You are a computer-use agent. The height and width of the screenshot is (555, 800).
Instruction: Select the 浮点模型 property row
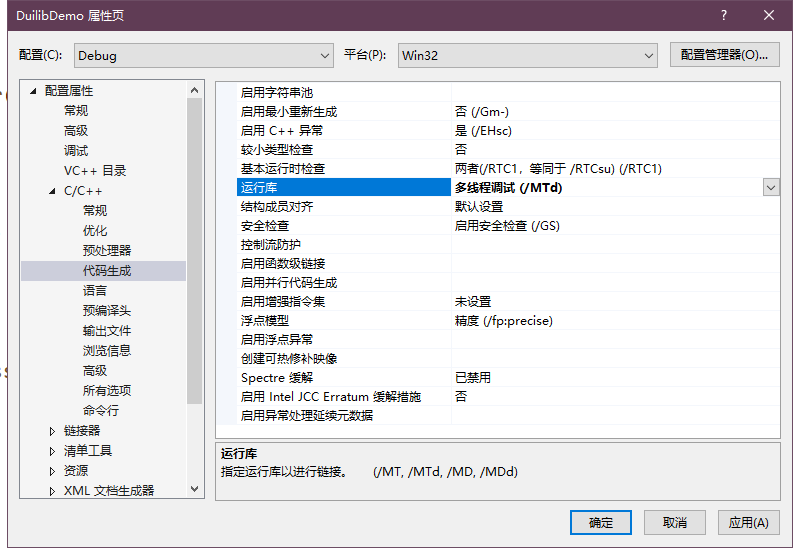(x=265, y=321)
